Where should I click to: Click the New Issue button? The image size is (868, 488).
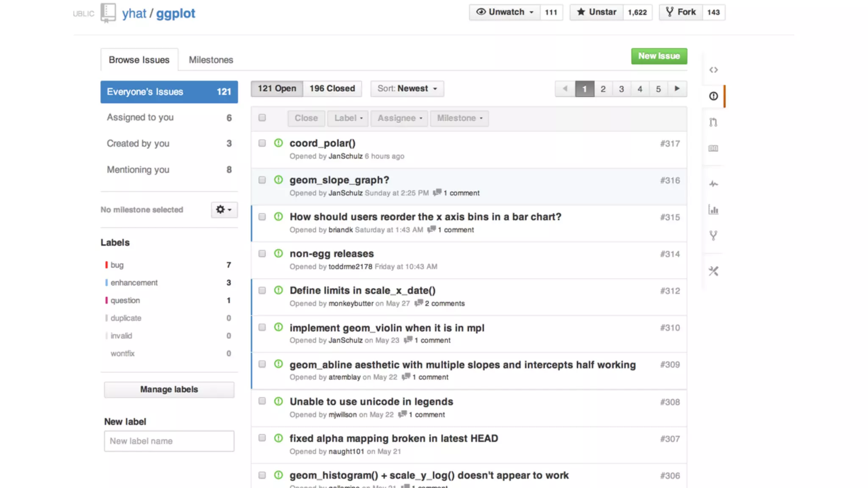click(659, 56)
